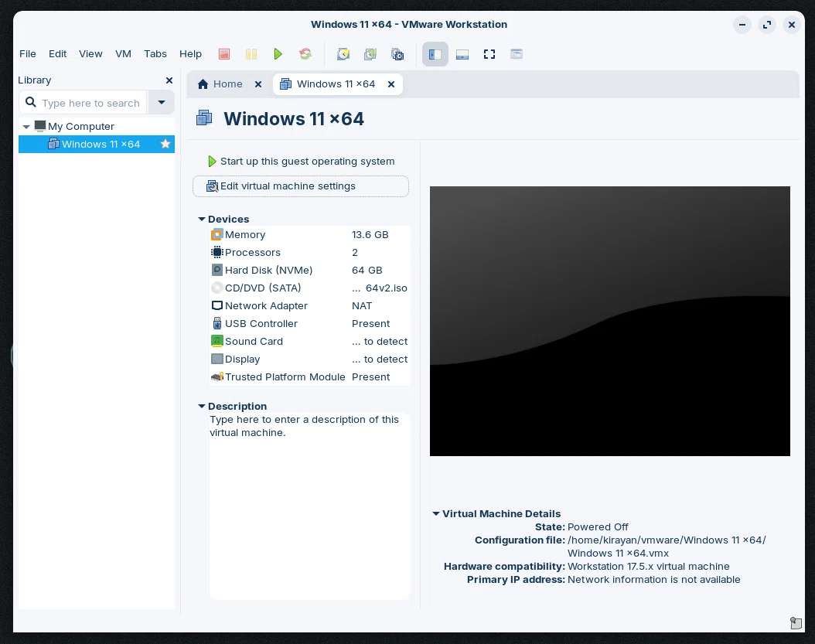Close the Windows 11 x64 tab
The width and height of the screenshot is (815, 644).
click(x=391, y=84)
